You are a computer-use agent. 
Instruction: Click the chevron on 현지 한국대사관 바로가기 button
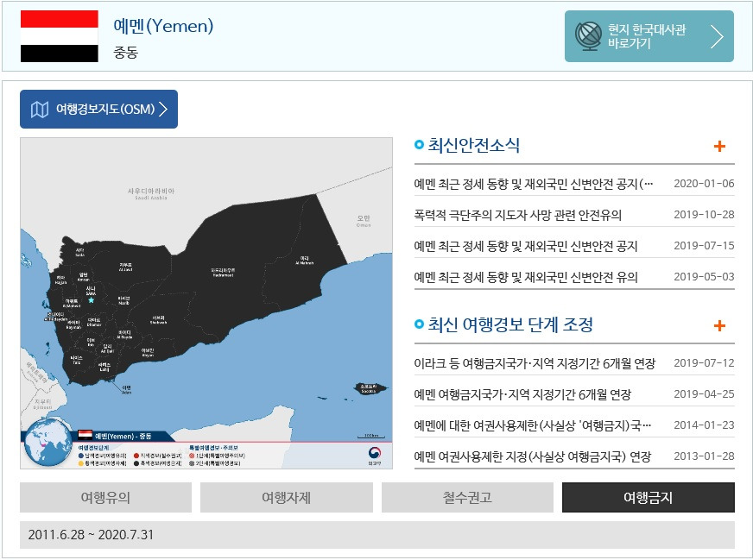pyautogui.click(x=715, y=36)
